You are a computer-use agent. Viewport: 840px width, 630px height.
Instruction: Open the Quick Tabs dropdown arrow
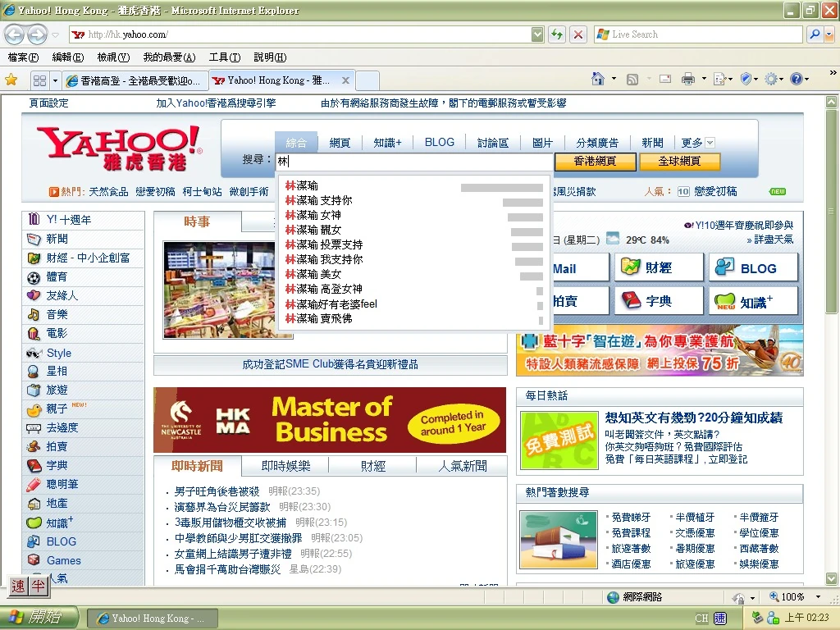coord(55,81)
